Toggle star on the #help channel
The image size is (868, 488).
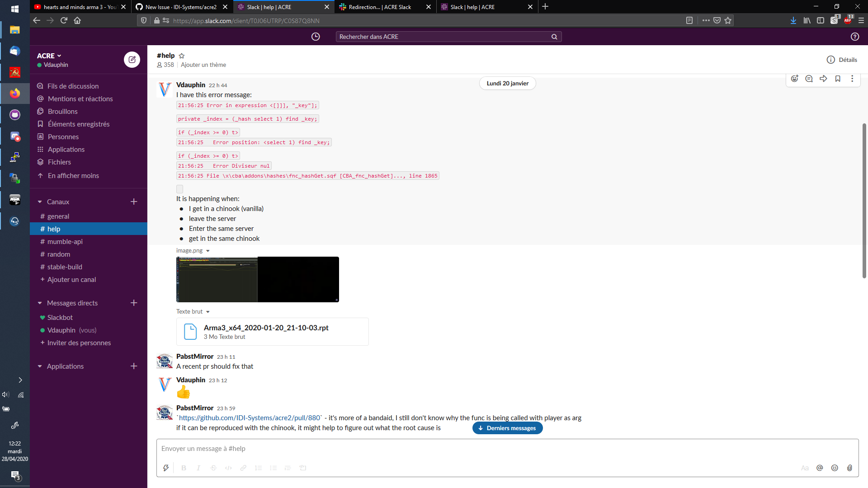coord(182,56)
